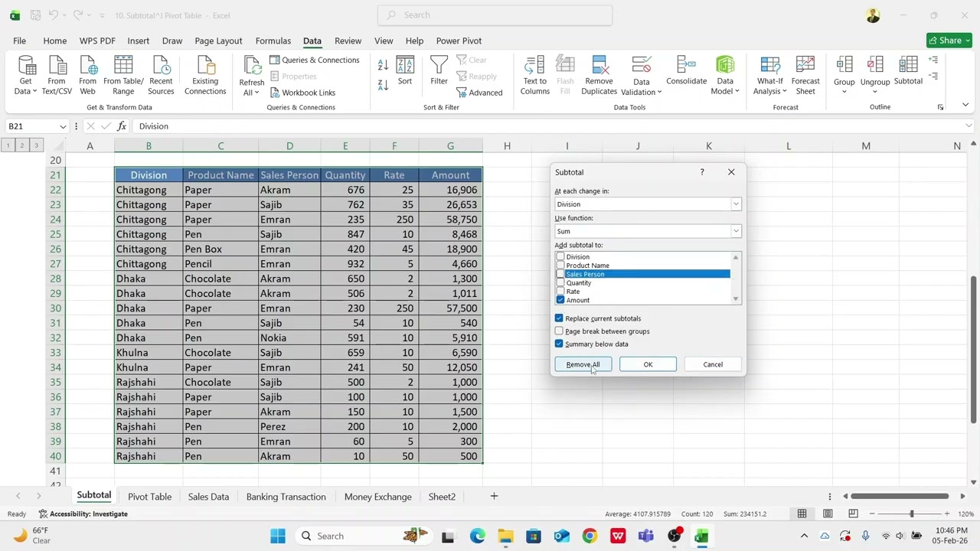Switch to Sales Data sheet tab

point(208,497)
